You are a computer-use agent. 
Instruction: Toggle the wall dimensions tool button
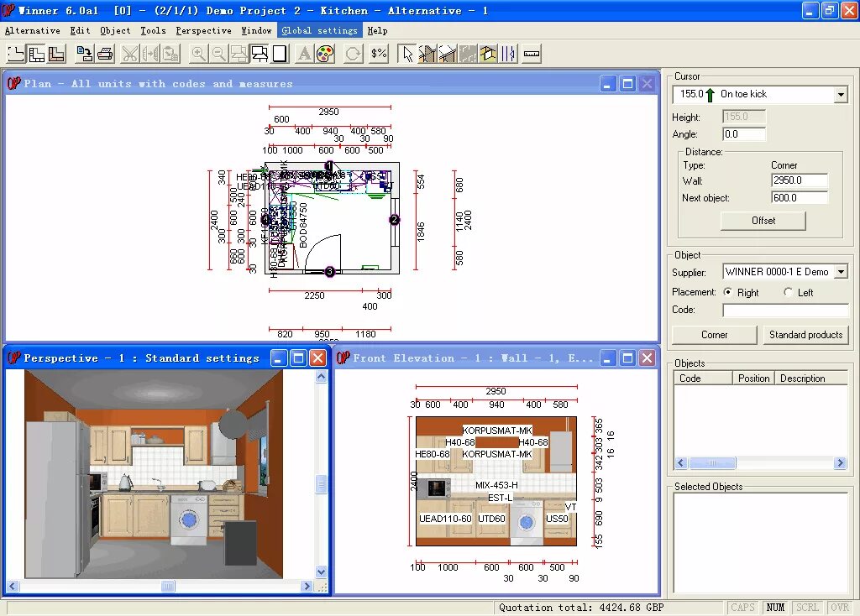pyautogui.click(x=509, y=54)
